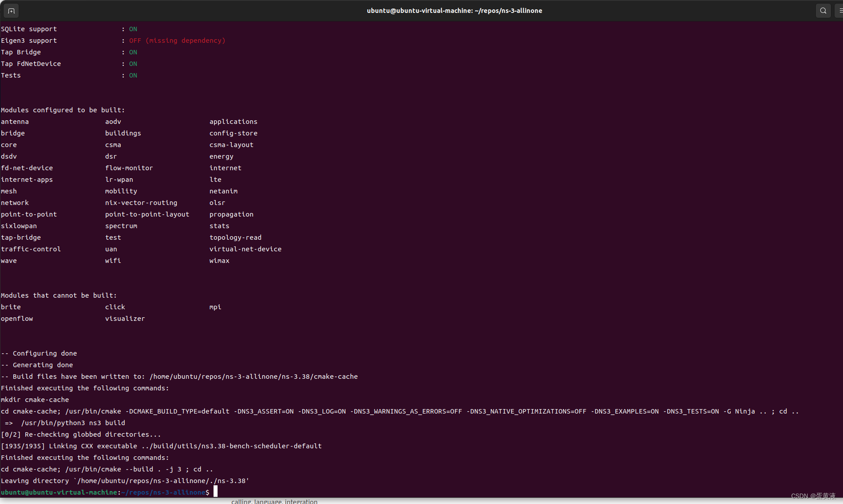The height and width of the screenshot is (504, 843).
Task: Click the 'energy' module name
Action: [x=221, y=156]
